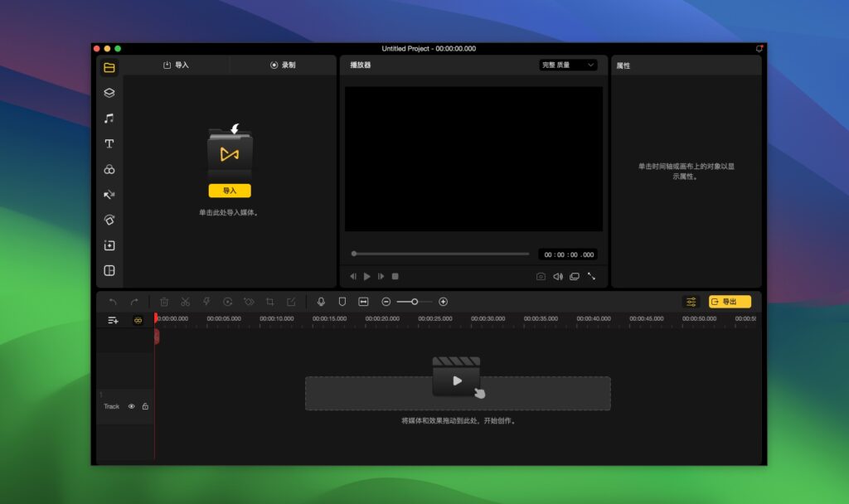This screenshot has height=504, width=849.
Task: Open the timeline settings panel icon
Action: (691, 302)
